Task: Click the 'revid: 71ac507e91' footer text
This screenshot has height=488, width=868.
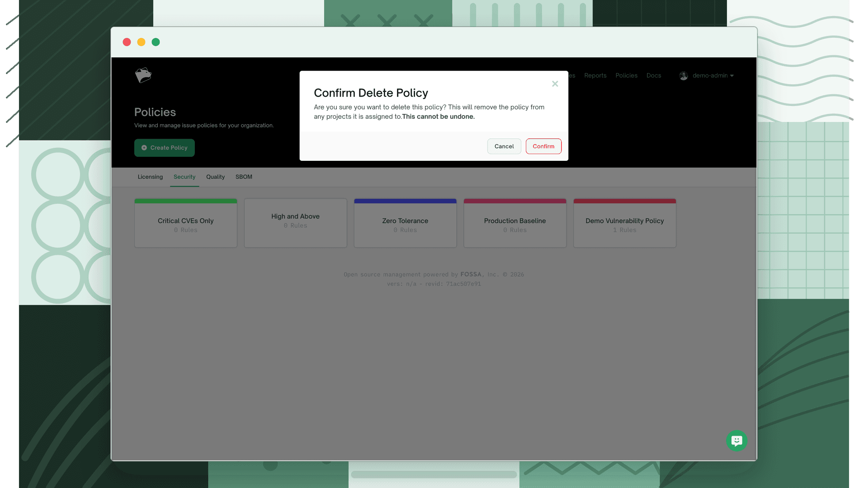Action: pyautogui.click(x=453, y=284)
